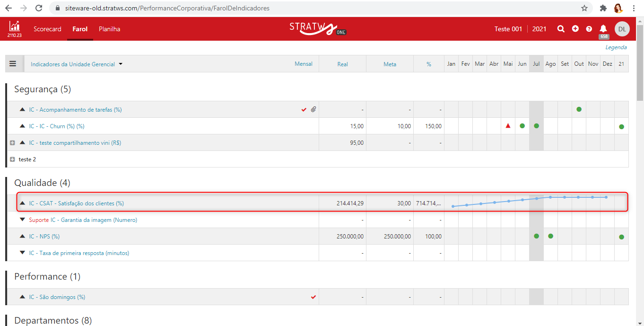Click the 150,00 percent value in Churn row

pyautogui.click(x=433, y=126)
